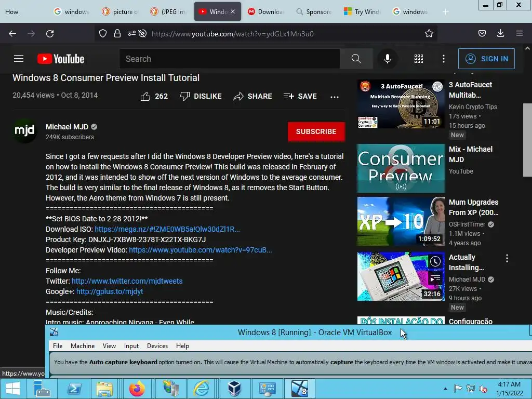Open PowerShell from the taskbar

click(74, 389)
